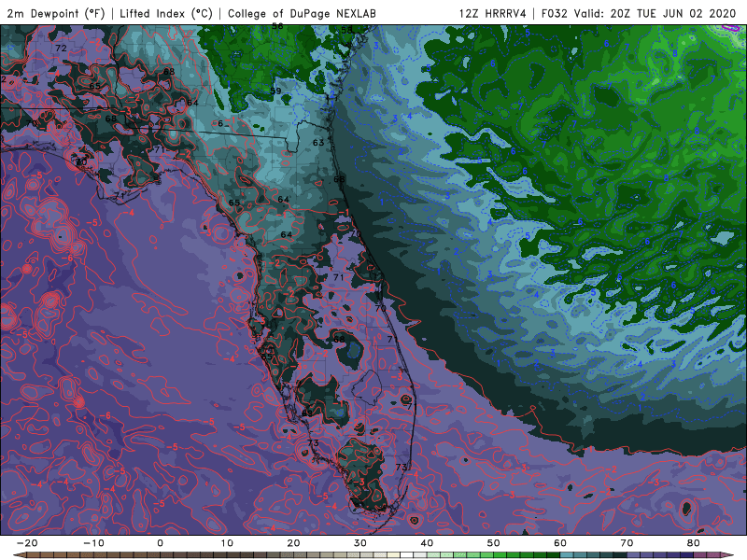Click the '66' dewpoint value on the map
This screenshot has width=747, height=560.
339,179
